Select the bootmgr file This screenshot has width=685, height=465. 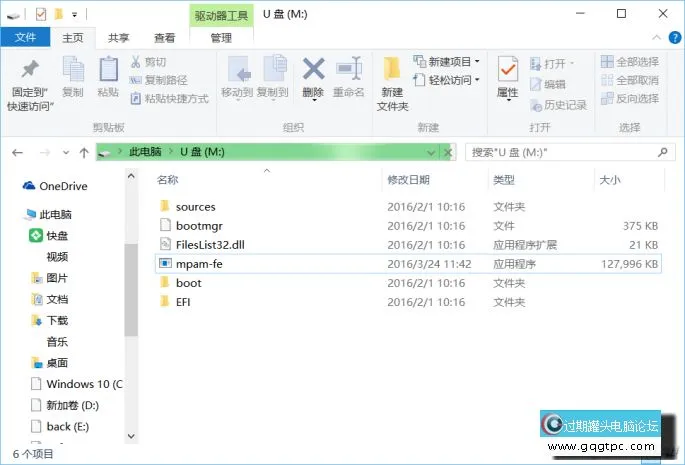(199, 226)
